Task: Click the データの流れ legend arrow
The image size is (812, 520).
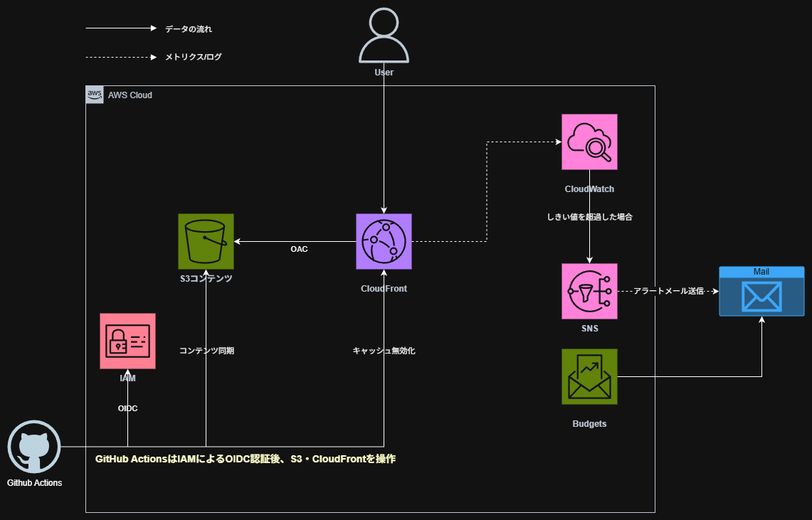Action: 120,28
